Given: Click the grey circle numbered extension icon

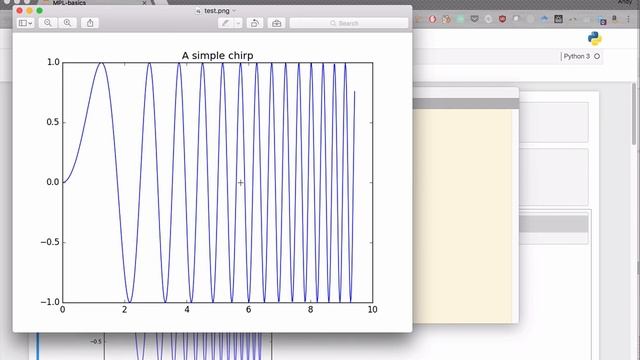Looking at the screenshot, I should tap(489, 19).
